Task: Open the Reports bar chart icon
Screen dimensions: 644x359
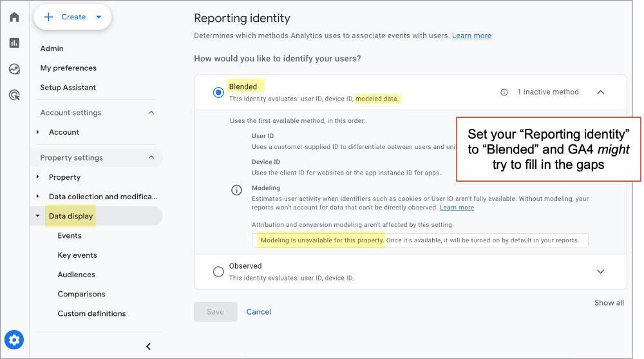Action: tap(14, 43)
